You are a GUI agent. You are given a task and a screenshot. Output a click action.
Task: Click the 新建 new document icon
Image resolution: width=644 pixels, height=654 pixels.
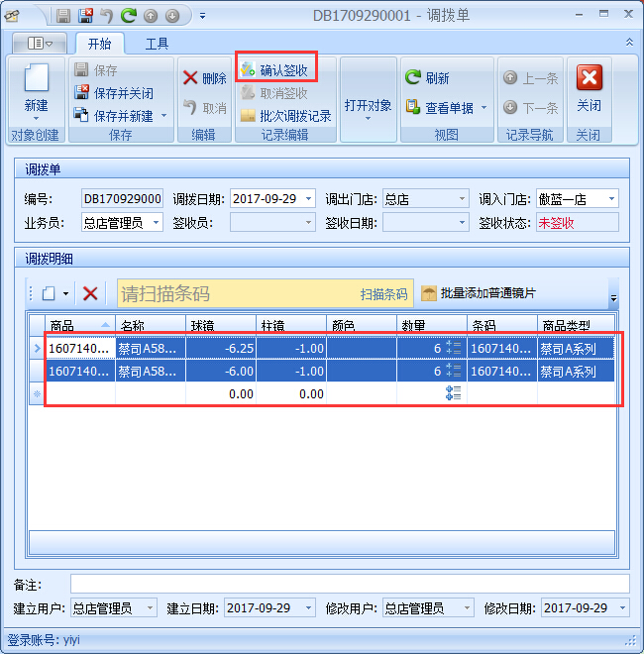(x=36, y=80)
